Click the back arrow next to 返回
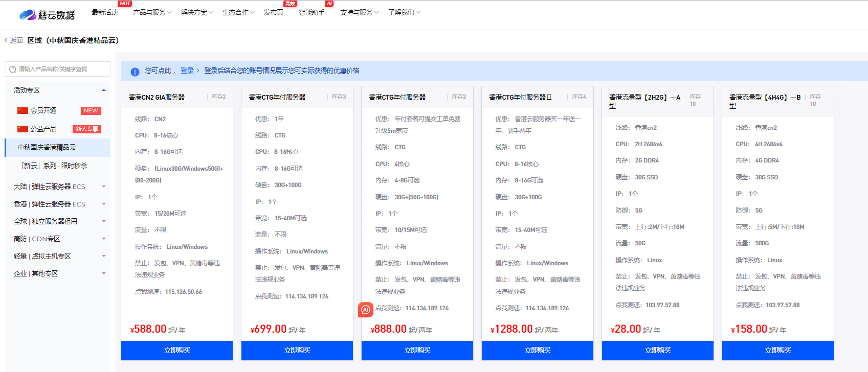Viewport: 868px width, 372px height. tap(6, 40)
